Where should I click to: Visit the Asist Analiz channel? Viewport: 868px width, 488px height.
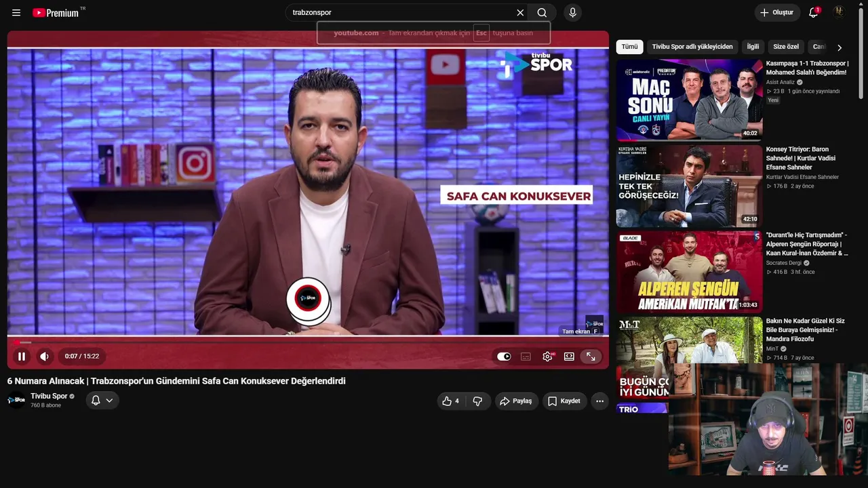(781, 82)
